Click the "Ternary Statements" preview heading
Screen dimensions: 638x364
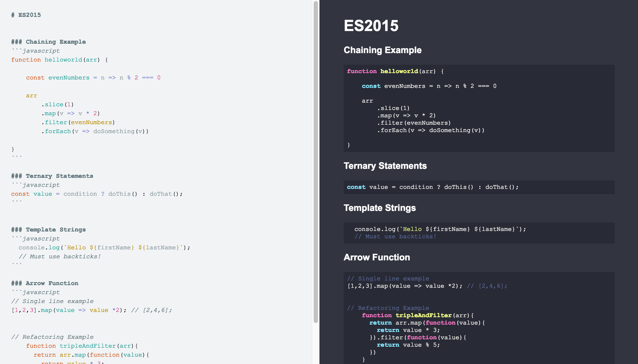pyautogui.click(x=385, y=166)
